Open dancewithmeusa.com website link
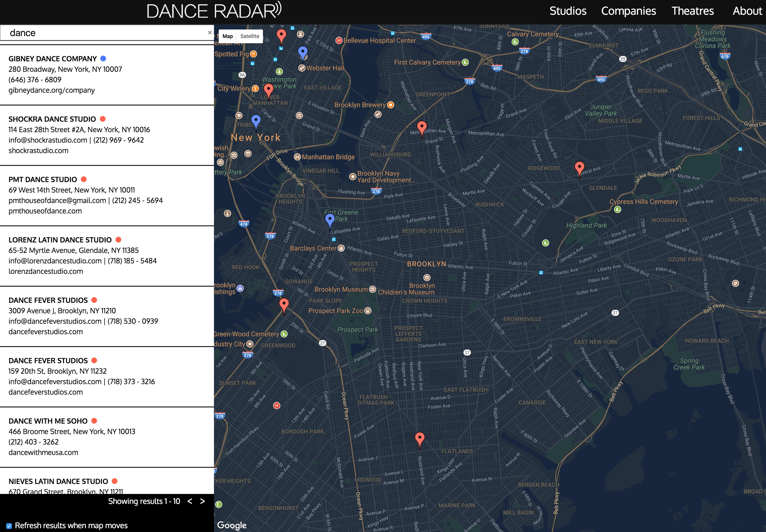The width and height of the screenshot is (766, 532). [x=43, y=453]
